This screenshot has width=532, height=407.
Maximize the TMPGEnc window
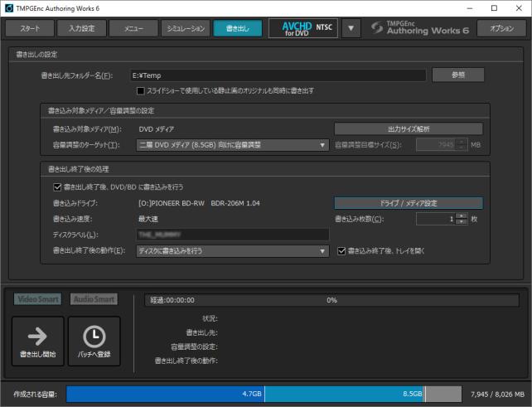point(495,8)
